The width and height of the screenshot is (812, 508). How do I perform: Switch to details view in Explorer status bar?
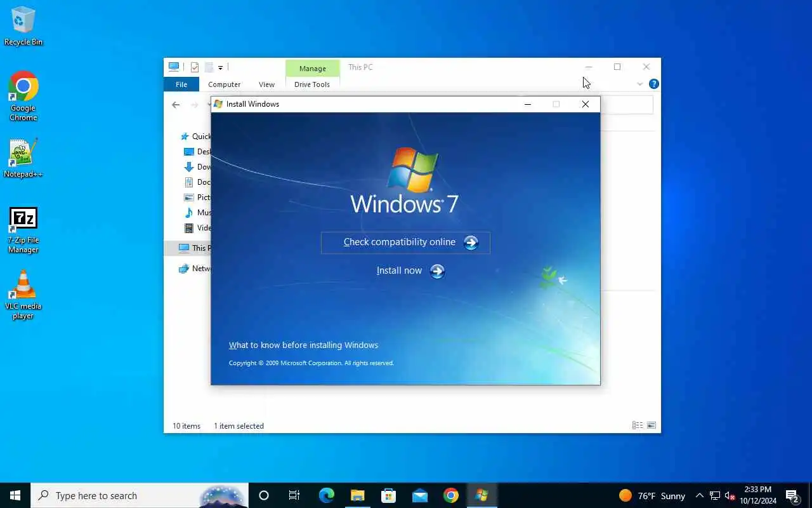coord(638,425)
